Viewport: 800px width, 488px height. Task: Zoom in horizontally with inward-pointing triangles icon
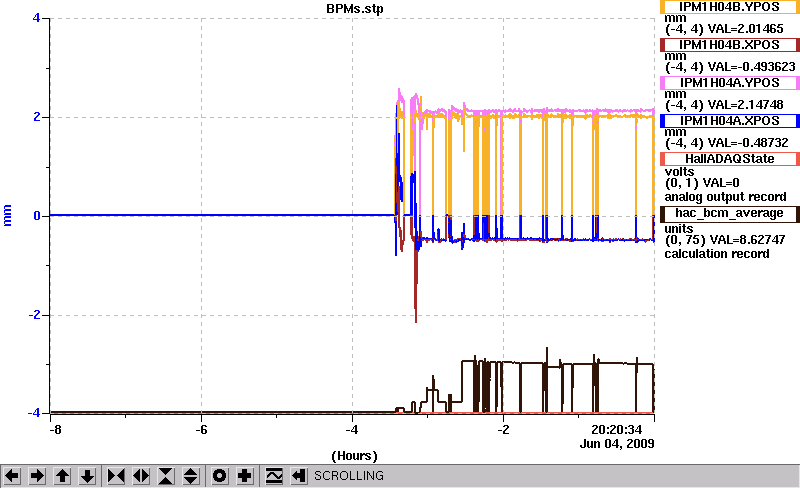coord(116,476)
